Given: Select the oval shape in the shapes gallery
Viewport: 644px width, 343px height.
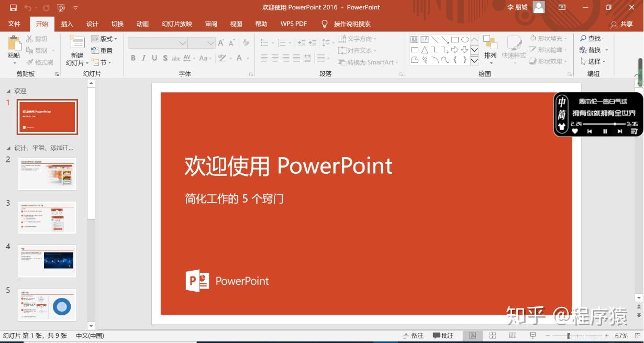Looking at the screenshot, I should 465,40.
